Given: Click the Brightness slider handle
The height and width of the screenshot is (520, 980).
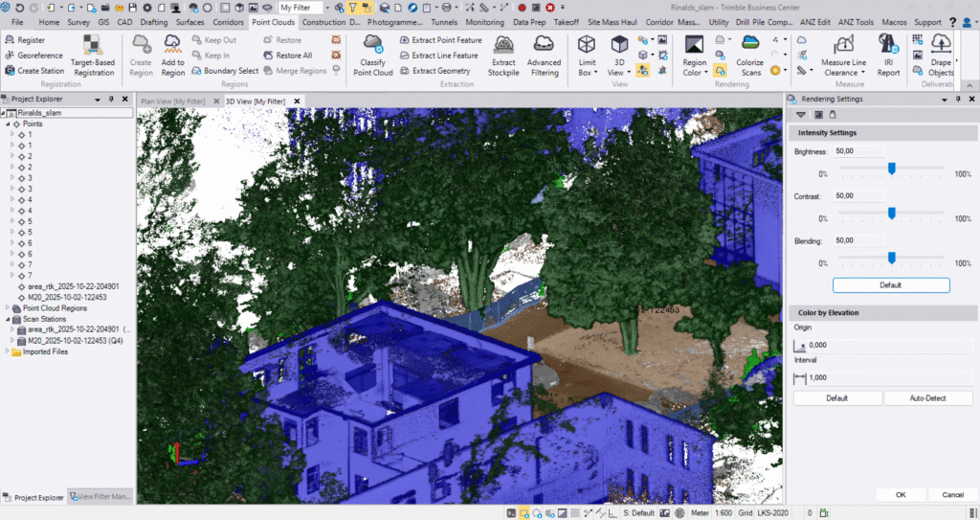Looking at the screenshot, I should [892, 169].
